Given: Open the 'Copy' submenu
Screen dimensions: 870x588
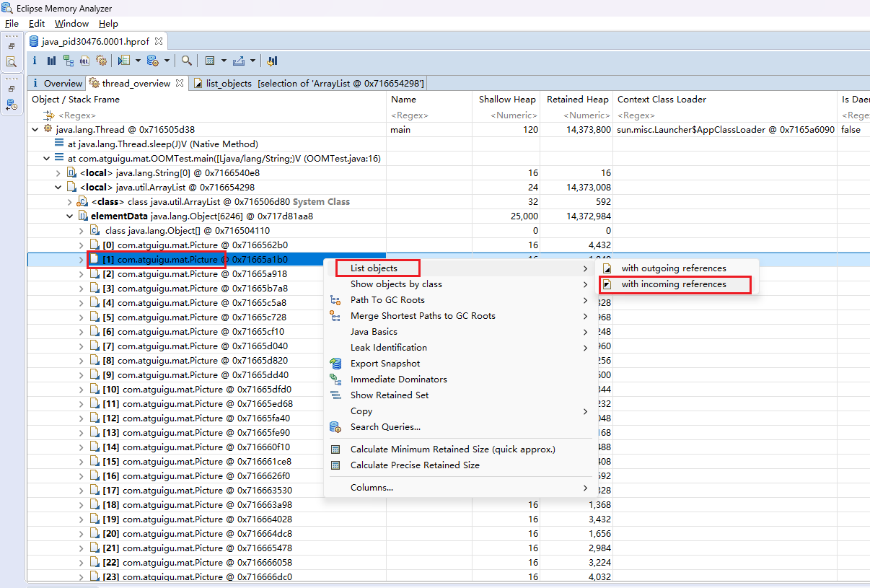Looking at the screenshot, I should (x=459, y=411).
